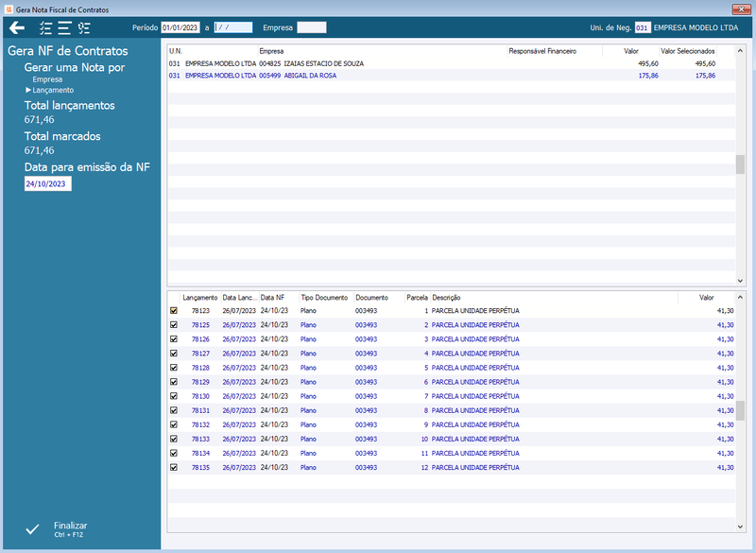Click the Data para emissão da NF field
756x553 pixels.
[48, 183]
